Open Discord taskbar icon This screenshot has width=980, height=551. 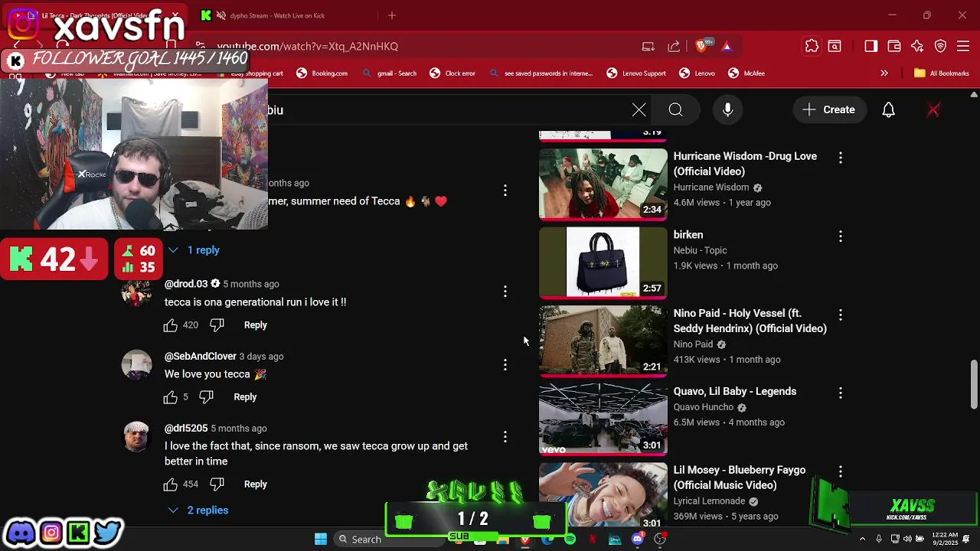pos(638,540)
